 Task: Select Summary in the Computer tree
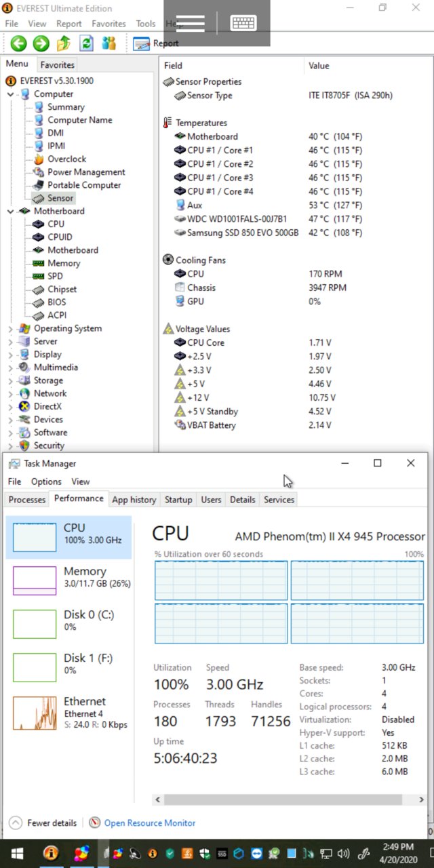click(66, 107)
